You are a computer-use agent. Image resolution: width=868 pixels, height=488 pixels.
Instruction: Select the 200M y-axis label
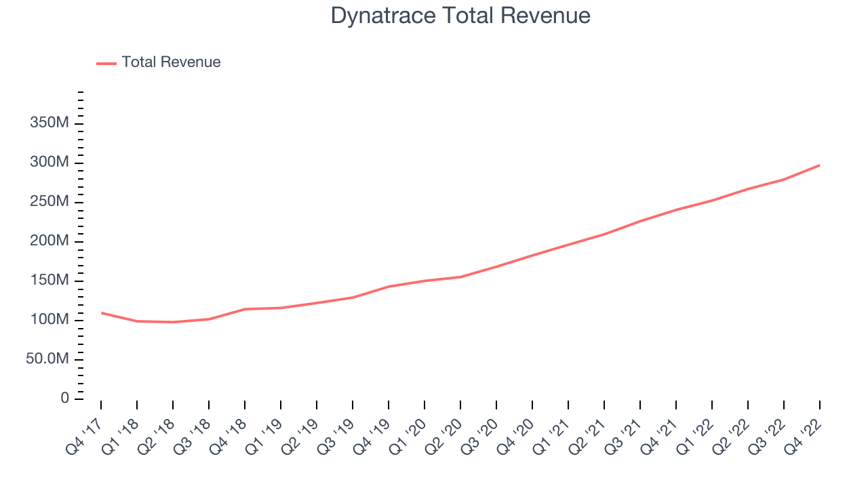pos(48,241)
